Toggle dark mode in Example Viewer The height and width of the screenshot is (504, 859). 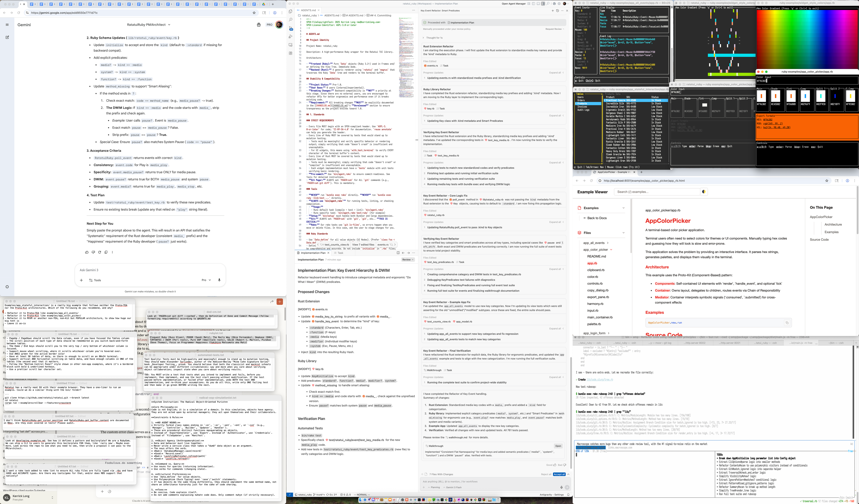pyautogui.click(x=704, y=192)
